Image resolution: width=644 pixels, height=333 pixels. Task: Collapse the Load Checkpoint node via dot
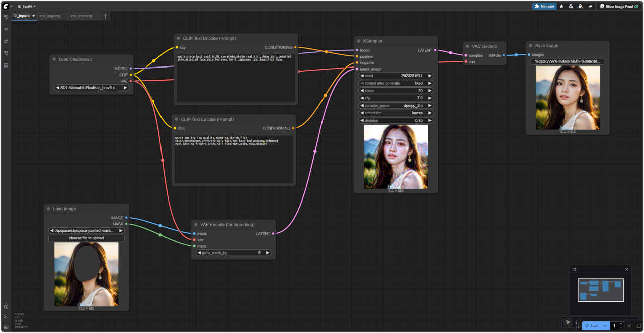[x=54, y=59]
